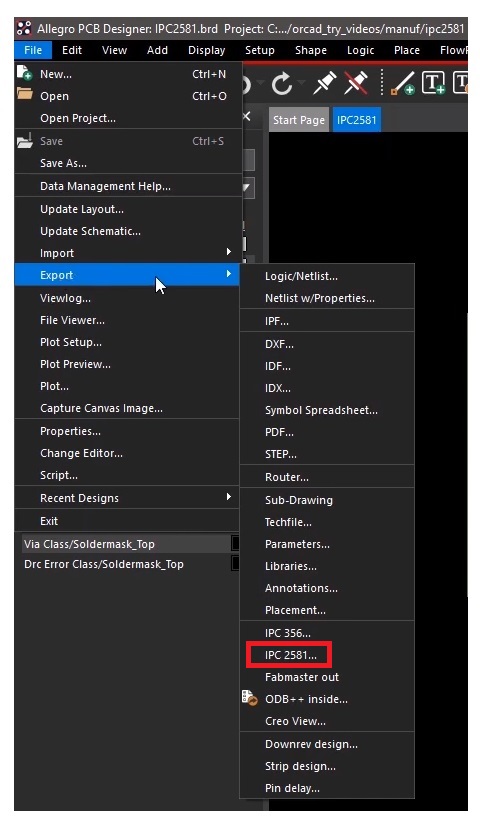The height and width of the screenshot is (831, 480).
Task: Expand the Import submenu arrow
Action: (x=228, y=251)
